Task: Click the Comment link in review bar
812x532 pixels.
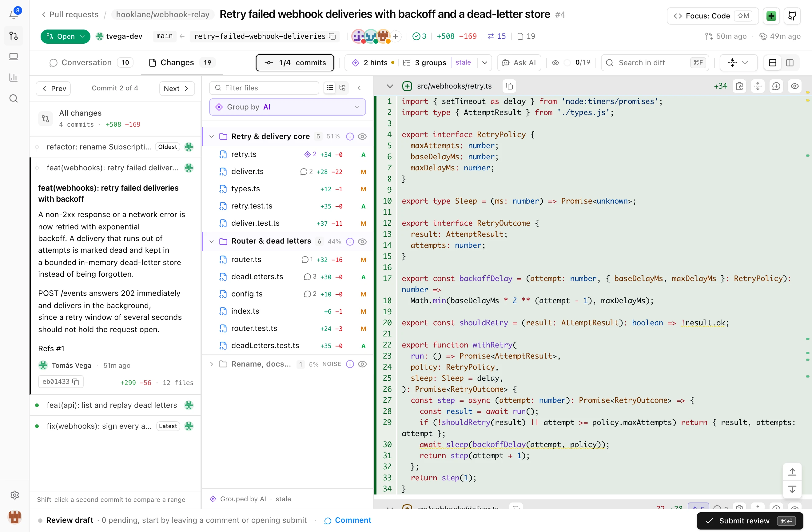Action: (x=347, y=520)
